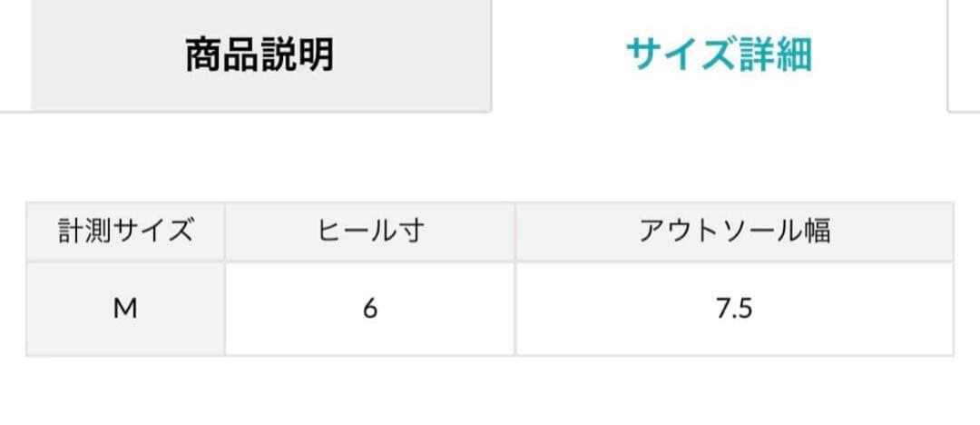Click the header between 計測サイズ and アウトソール幅
Screen dimensions: 980x425
[x=370, y=232]
